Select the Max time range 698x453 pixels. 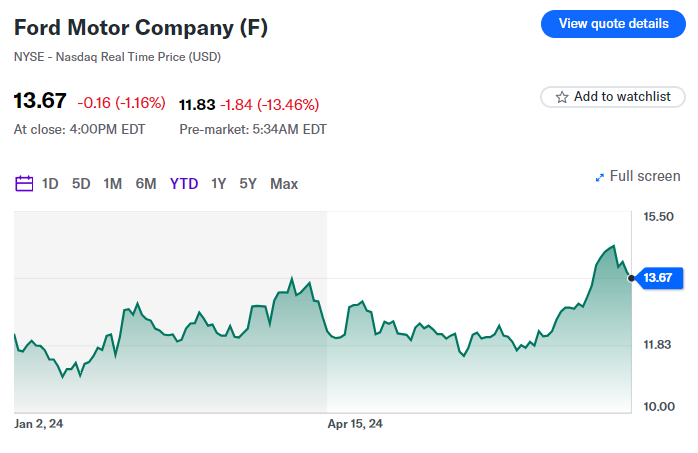coord(284,183)
